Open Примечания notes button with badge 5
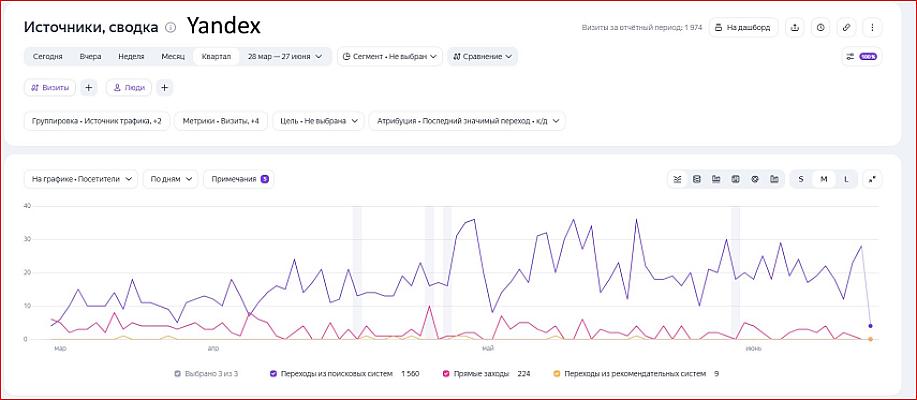The height and width of the screenshot is (400, 917). (239, 179)
